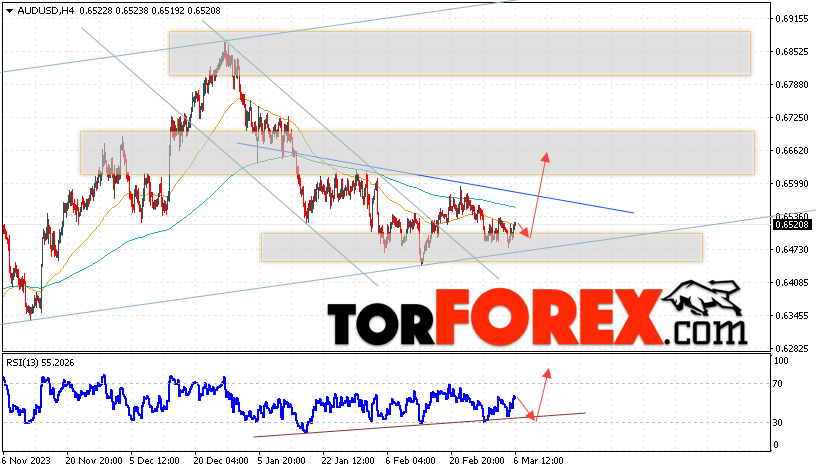The image size is (816, 472).
Task: Click the 6 Nov 2023 date label
Action: pos(27,461)
